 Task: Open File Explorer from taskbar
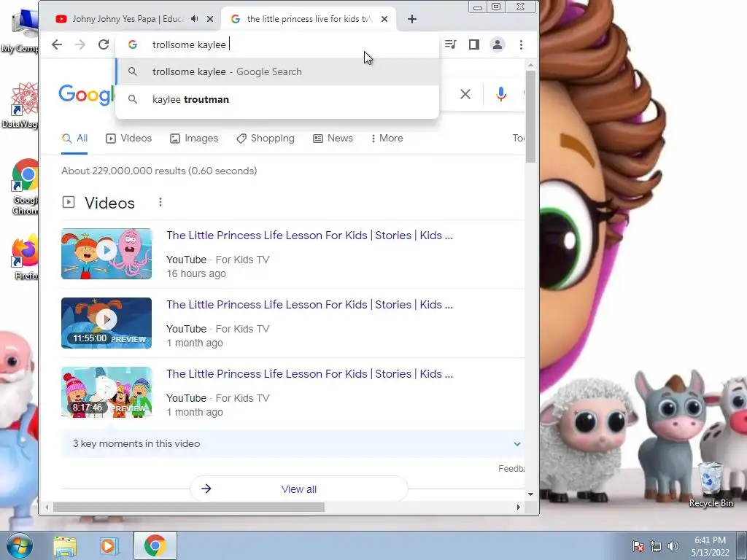(65, 546)
